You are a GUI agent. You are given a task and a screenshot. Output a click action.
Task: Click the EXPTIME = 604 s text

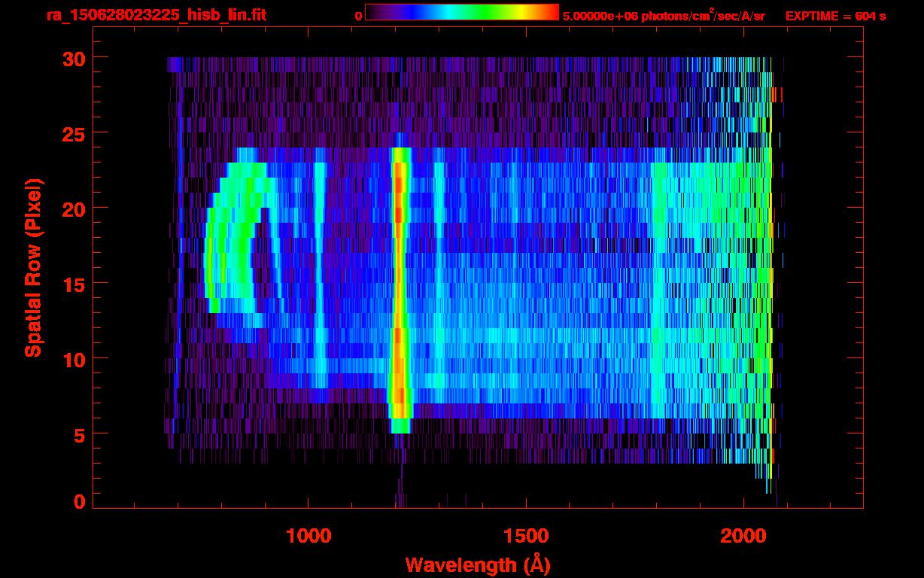point(835,16)
